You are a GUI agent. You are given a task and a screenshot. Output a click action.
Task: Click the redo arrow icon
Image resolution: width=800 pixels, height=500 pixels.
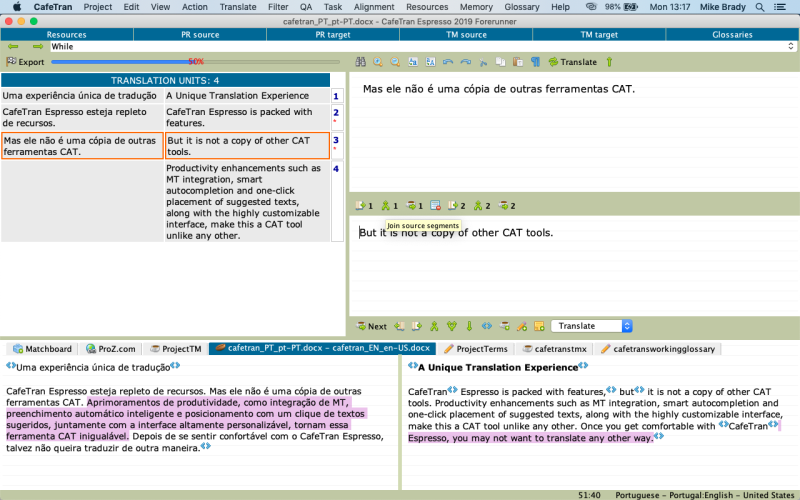tap(465, 62)
